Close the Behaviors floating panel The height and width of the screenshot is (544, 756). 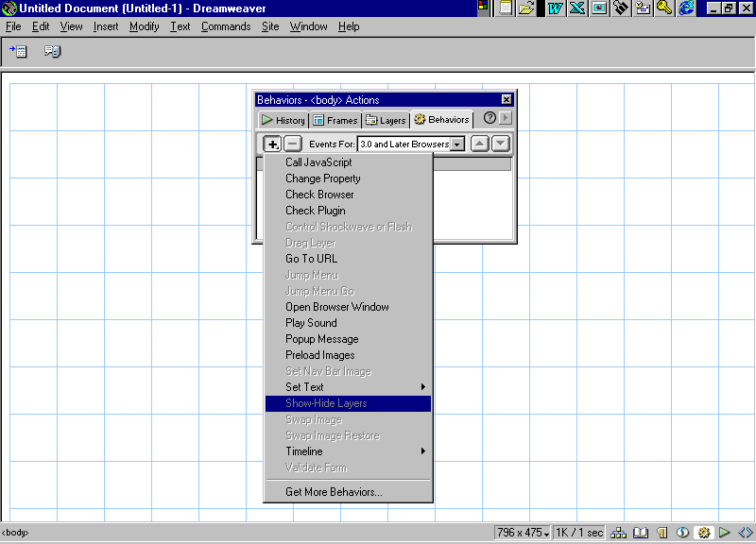507,100
